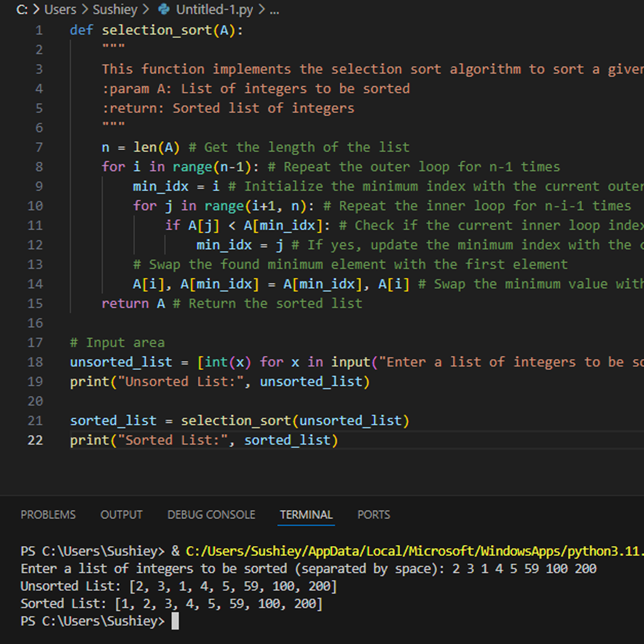Viewport: 644px width, 644px height.
Task: Click the terminal 'Unsorted List:' output line
Action: 179,586
